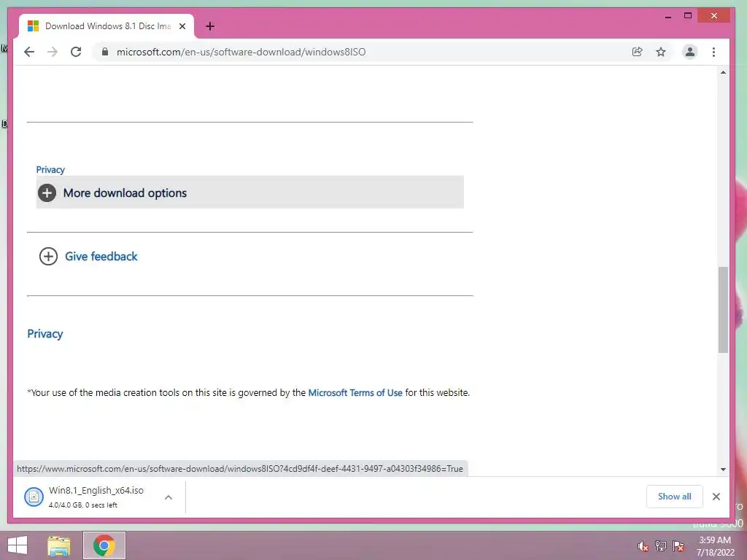Open the large Privacy link near footer
This screenshot has width=747, height=560.
[x=44, y=334]
